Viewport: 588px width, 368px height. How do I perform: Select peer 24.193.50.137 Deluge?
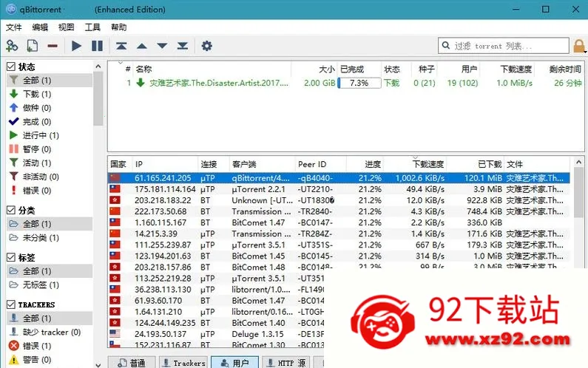[x=216, y=334]
